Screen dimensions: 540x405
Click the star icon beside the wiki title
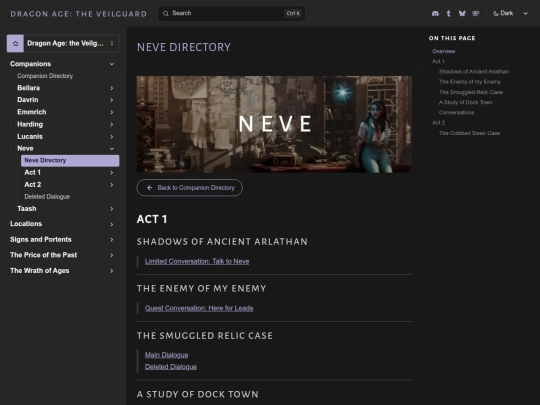click(15, 43)
